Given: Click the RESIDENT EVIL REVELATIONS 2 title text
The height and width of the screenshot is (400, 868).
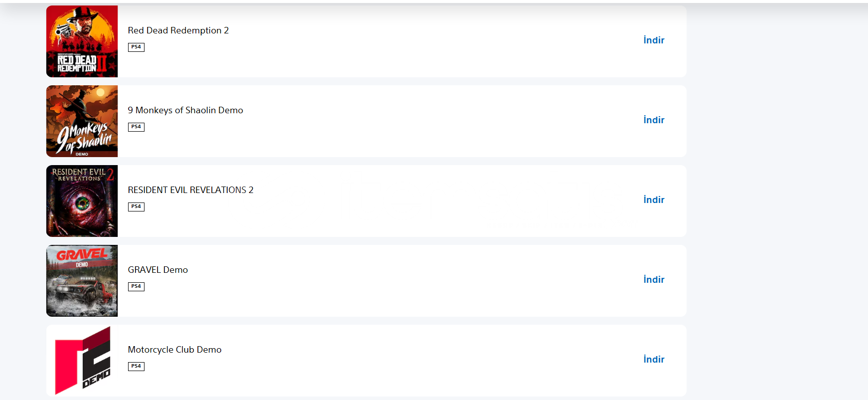Looking at the screenshot, I should click(x=191, y=190).
